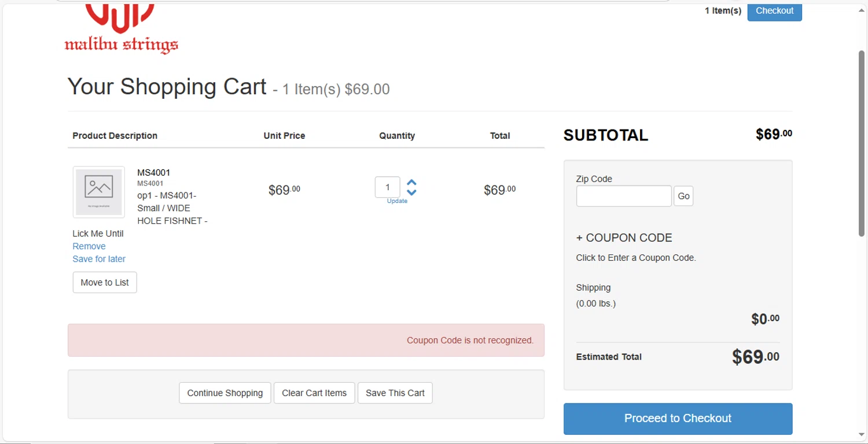This screenshot has width=868, height=444.
Task: Click the Unit Price column header
Action: click(284, 136)
